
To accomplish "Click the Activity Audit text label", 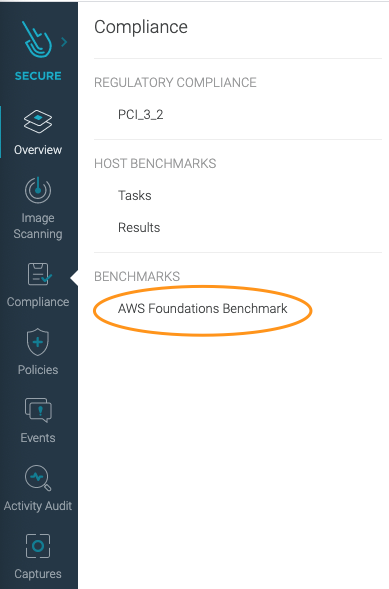I will (38, 506).
